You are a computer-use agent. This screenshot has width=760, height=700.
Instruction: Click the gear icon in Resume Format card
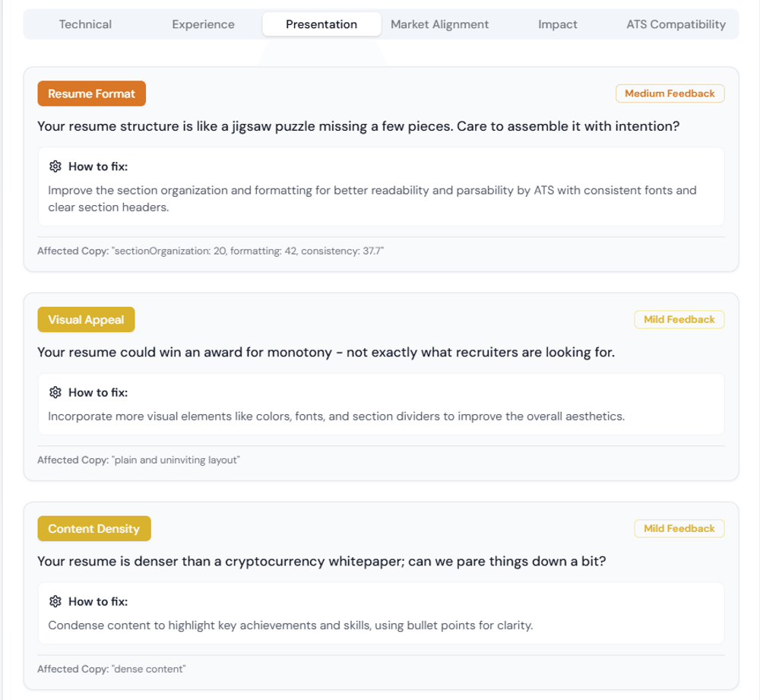click(55, 166)
